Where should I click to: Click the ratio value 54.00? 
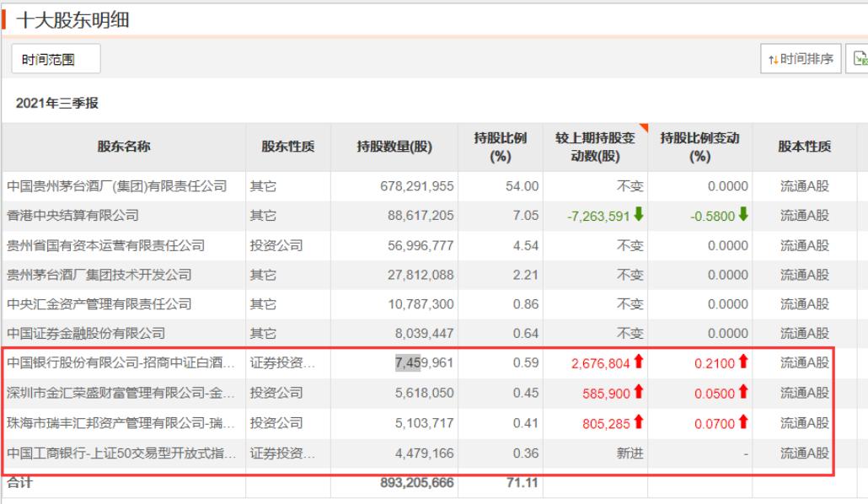pyautogui.click(x=522, y=186)
